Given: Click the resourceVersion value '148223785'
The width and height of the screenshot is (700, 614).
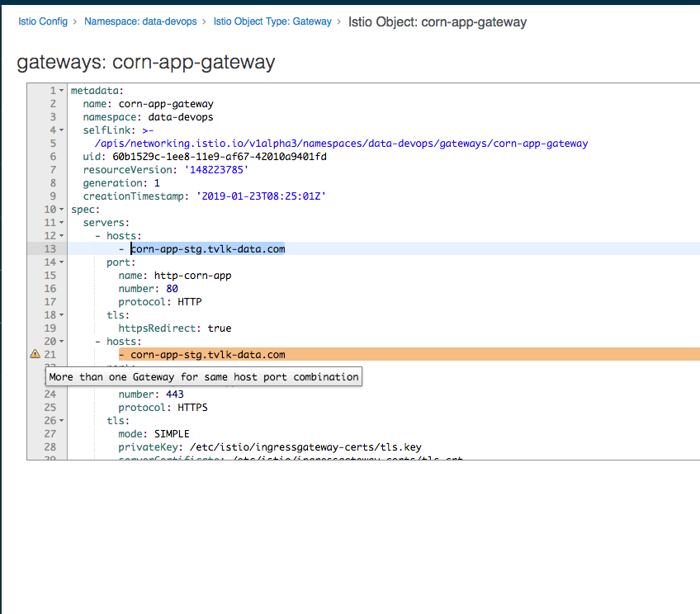Looking at the screenshot, I should click(x=216, y=169).
